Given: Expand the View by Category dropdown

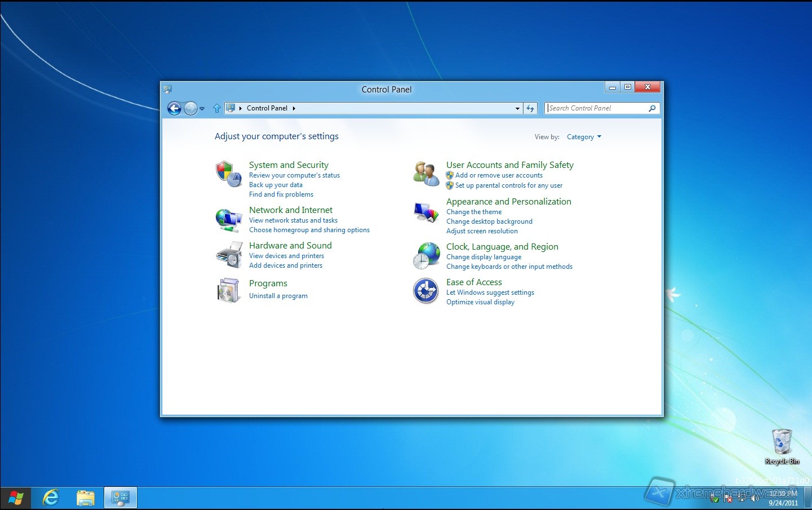Looking at the screenshot, I should click(x=584, y=137).
